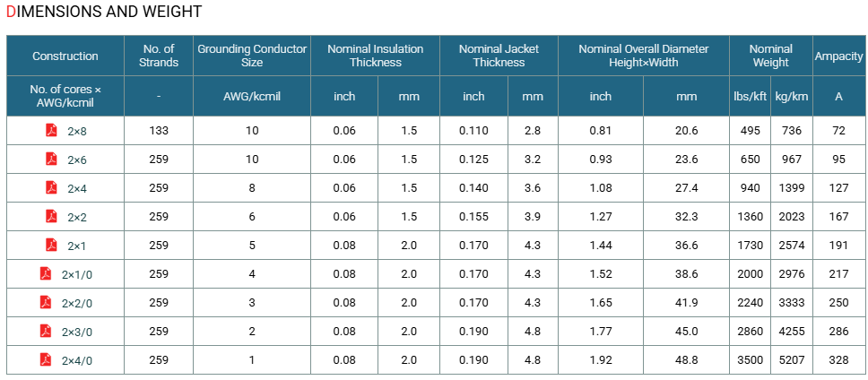The width and height of the screenshot is (868, 380).
Task: Open the PDF icon for 2×2/0 cable
Action: point(46,303)
